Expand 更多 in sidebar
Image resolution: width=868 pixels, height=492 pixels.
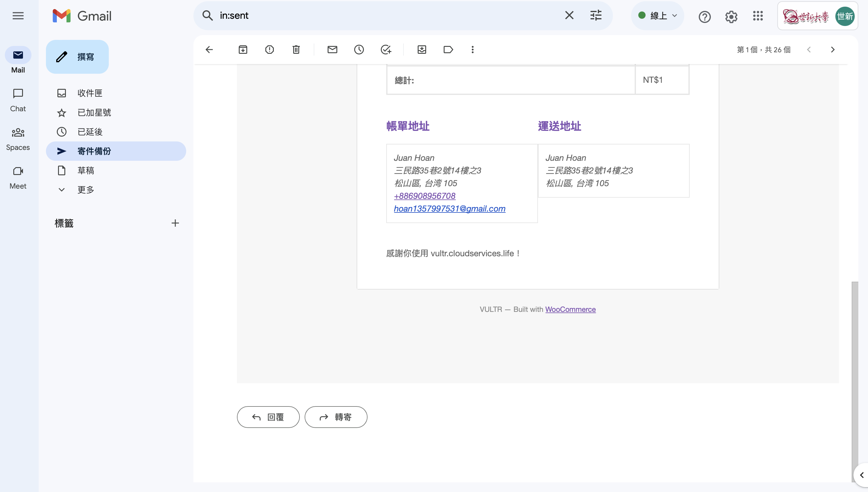85,189
